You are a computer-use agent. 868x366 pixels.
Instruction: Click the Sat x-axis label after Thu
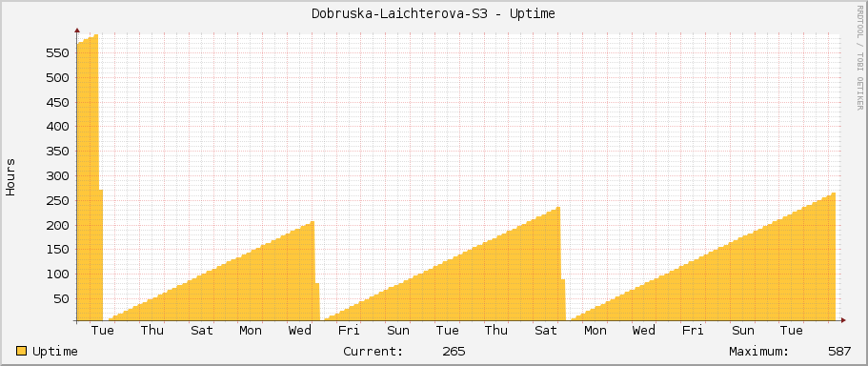coord(201,331)
